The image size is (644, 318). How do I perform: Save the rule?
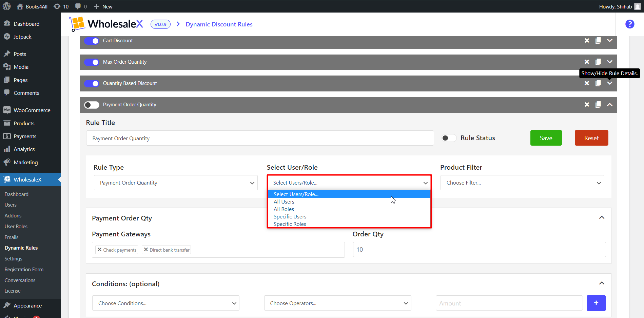pos(546,138)
